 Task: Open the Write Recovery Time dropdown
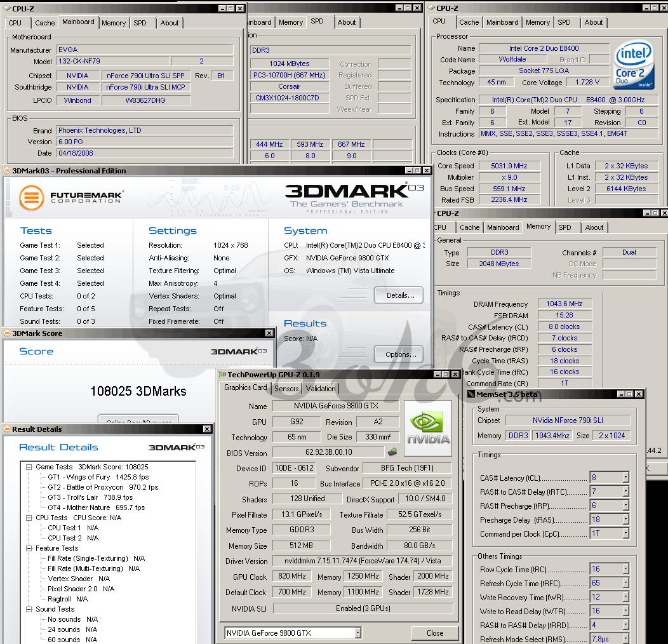point(626,597)
